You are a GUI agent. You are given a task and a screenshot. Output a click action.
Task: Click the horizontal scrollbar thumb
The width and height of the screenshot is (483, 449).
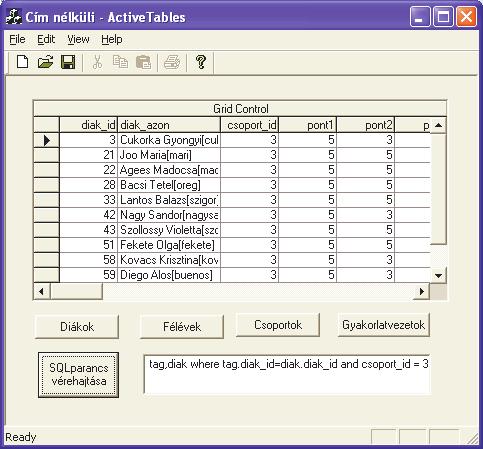point(76,292)
